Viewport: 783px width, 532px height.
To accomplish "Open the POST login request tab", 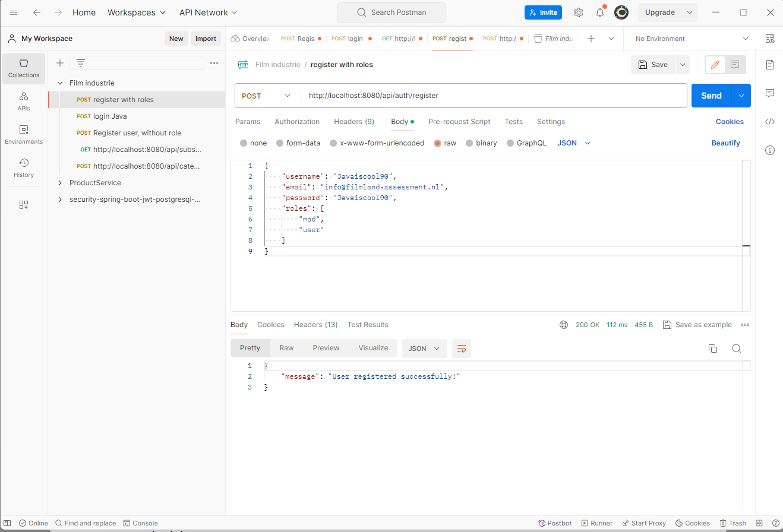I will pos(351,39).
